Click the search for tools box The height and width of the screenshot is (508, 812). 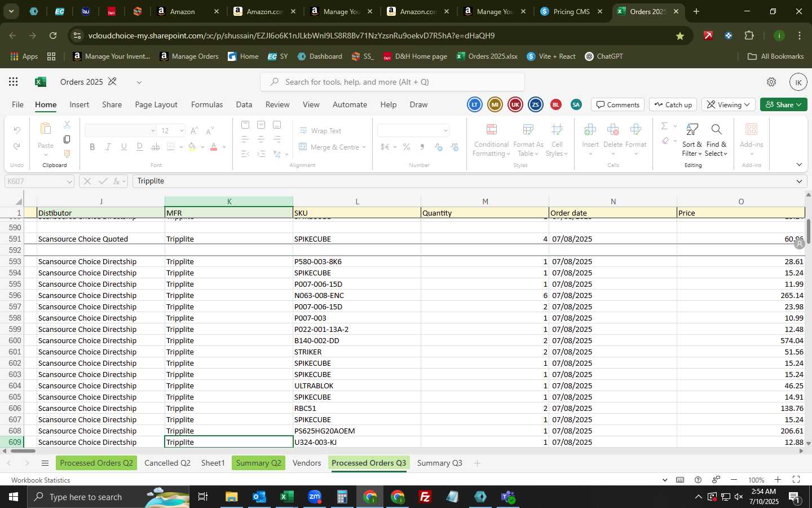point(392,82)
